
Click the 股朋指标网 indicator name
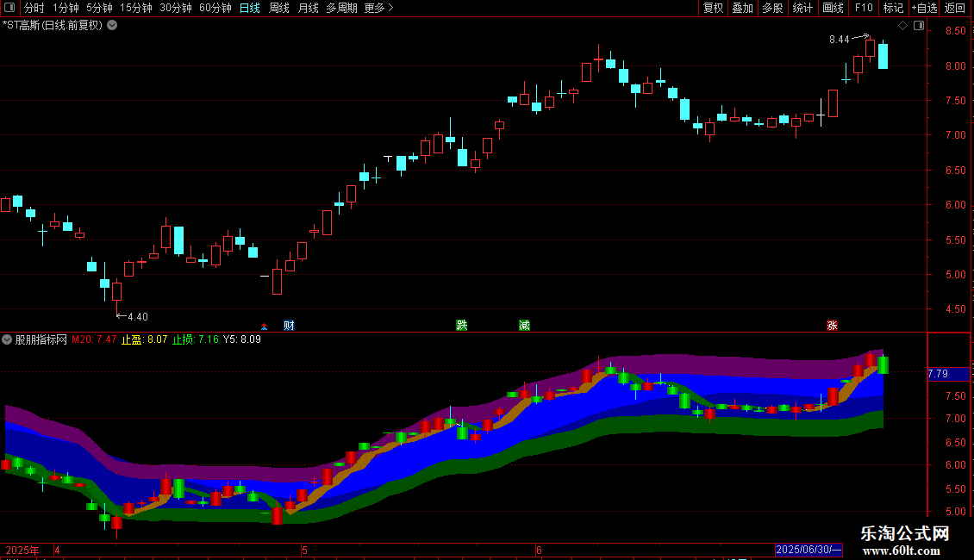[41, 339]
